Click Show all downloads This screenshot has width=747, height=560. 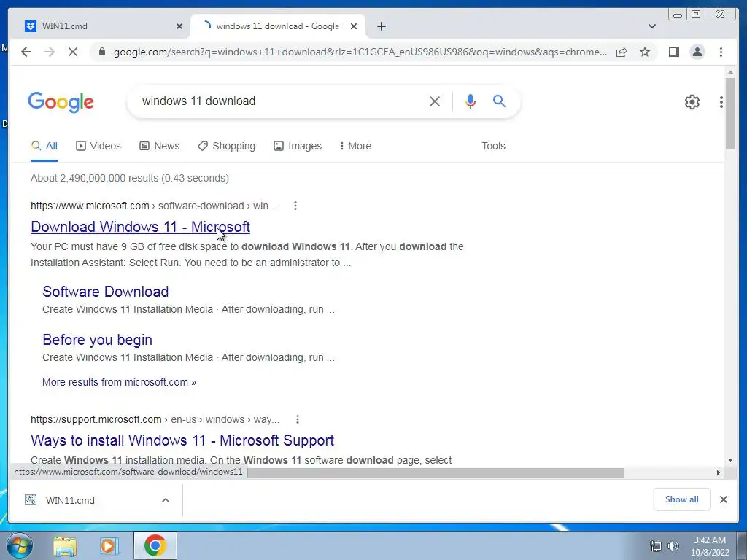pyautogui.click(x=682, y=499)
